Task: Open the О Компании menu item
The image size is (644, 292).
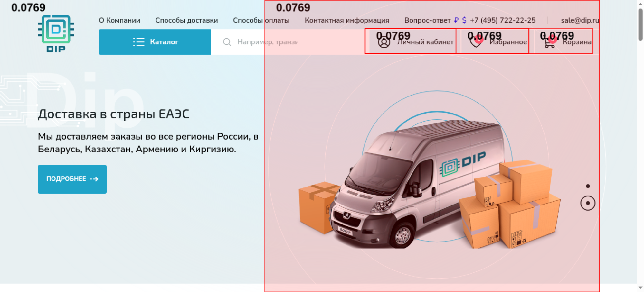Action: 119,20
